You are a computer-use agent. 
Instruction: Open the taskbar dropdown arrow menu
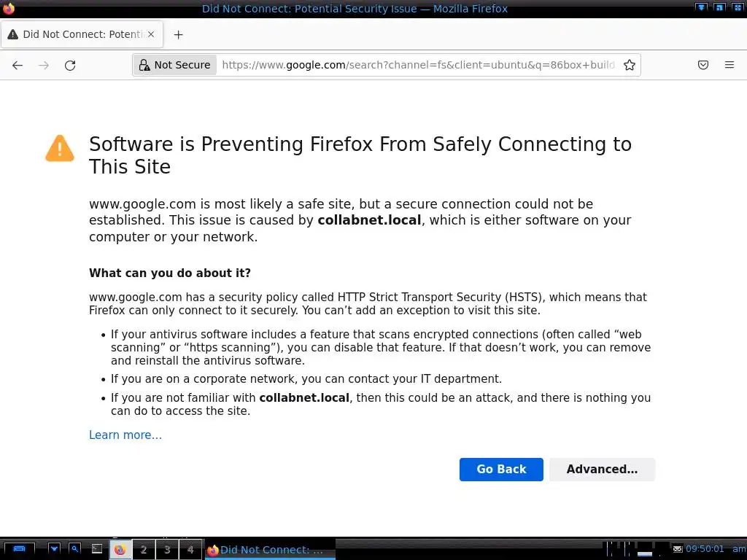[54, 549]
